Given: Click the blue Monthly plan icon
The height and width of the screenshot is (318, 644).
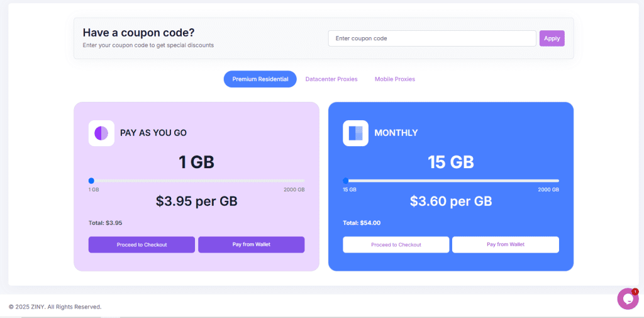Looking at the screenshot, I should click(356, 133).
